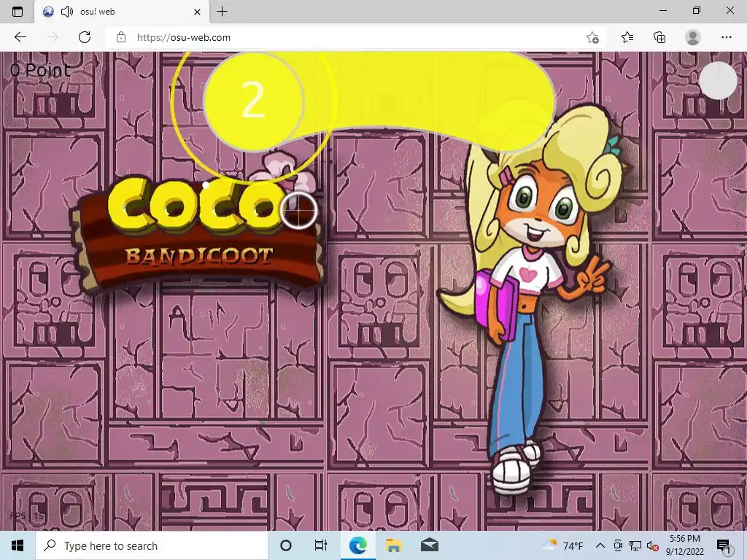Switch to Microsoft Edge in taskbar
Image resolution: width=747 pixels, height=560 pixels.
click(357, 545)
